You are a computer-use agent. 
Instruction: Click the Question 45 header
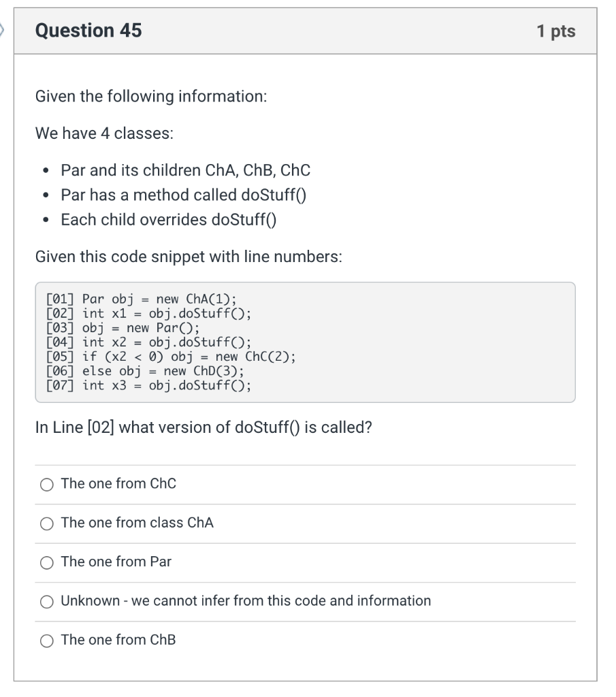[x=90, y=31]
